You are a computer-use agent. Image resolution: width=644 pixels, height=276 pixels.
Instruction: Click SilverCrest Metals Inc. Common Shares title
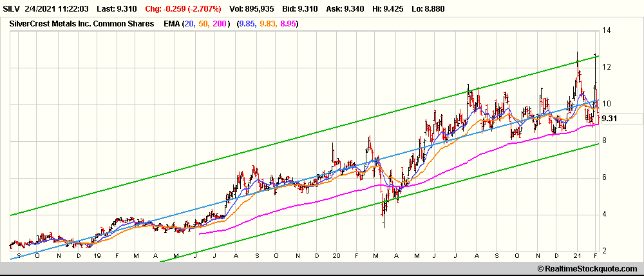81,24
